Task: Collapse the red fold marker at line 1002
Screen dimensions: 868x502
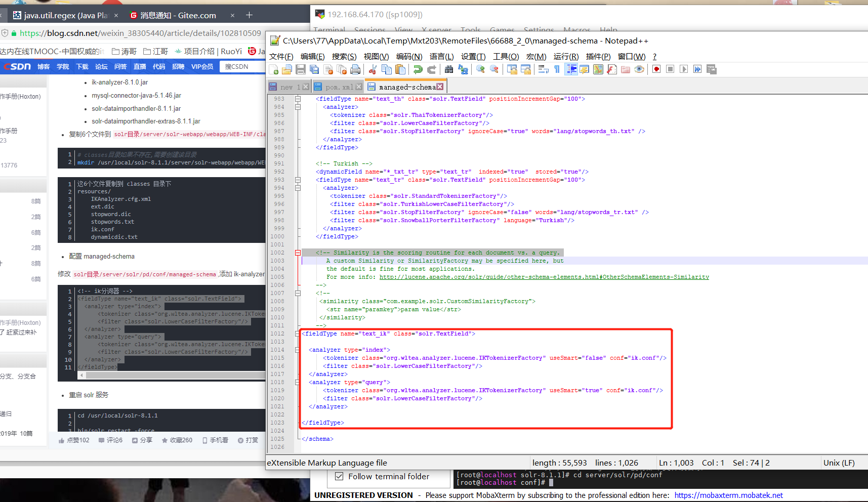Action: pos(298,253)
